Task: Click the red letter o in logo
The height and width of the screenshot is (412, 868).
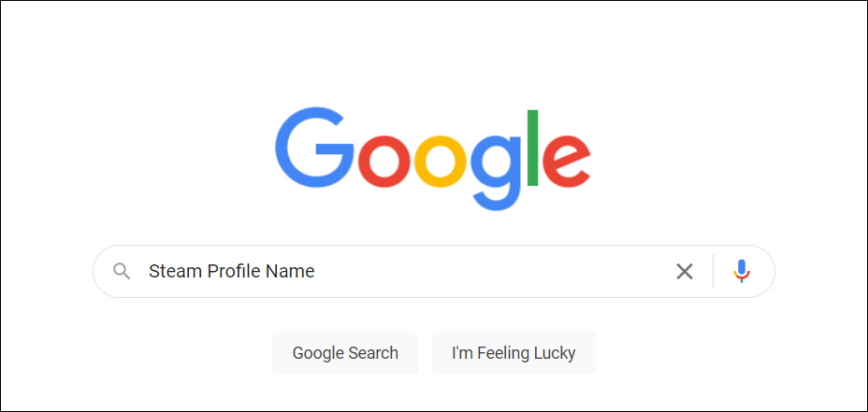Action: point(384,162)
